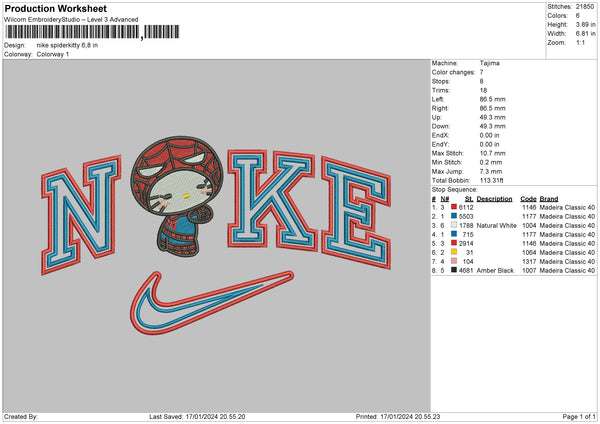Click the Max Jump value 7.3 mm

coord(491,171)
